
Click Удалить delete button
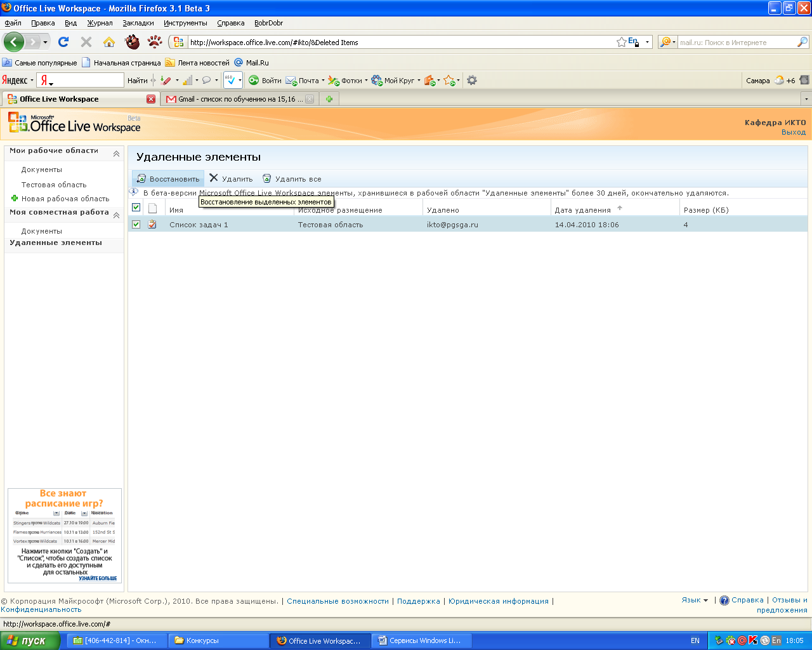231,179
